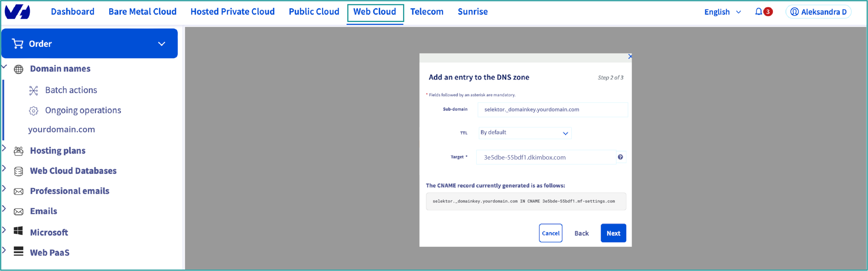Image resolution: width=868 pixels, height=271 pixels.
Task: Close the DNS zone dialog
Action: (x=630, y=56)
